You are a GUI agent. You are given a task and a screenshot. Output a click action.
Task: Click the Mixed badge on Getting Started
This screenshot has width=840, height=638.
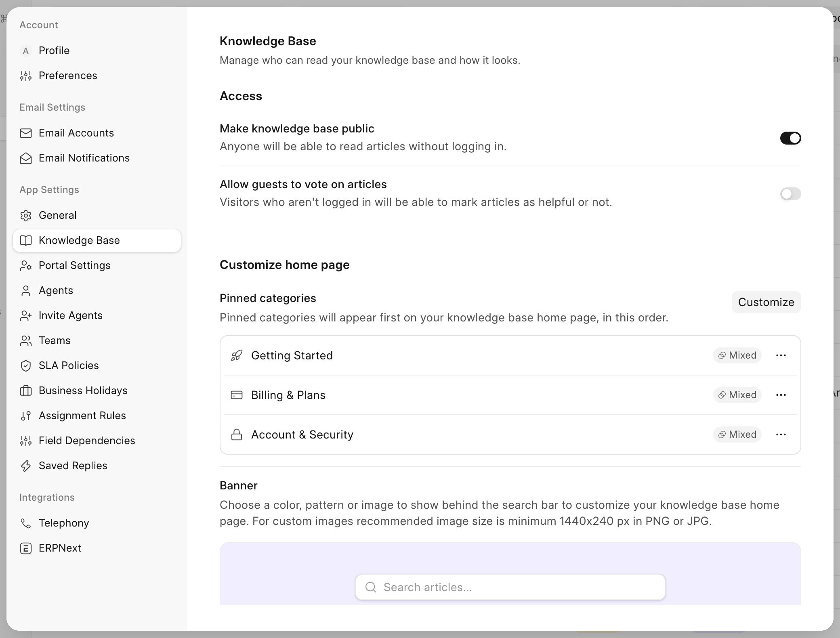click(737, 355)
